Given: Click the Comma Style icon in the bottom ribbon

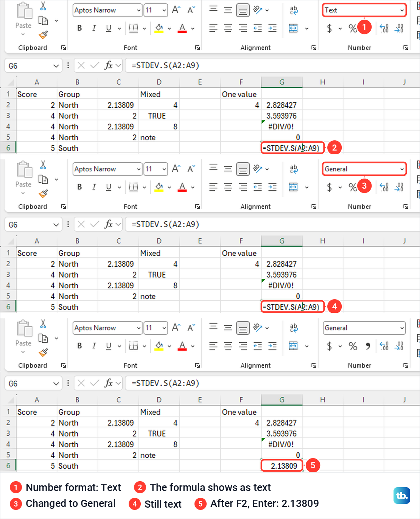Looking at the screenshot, I should (368, 346).
